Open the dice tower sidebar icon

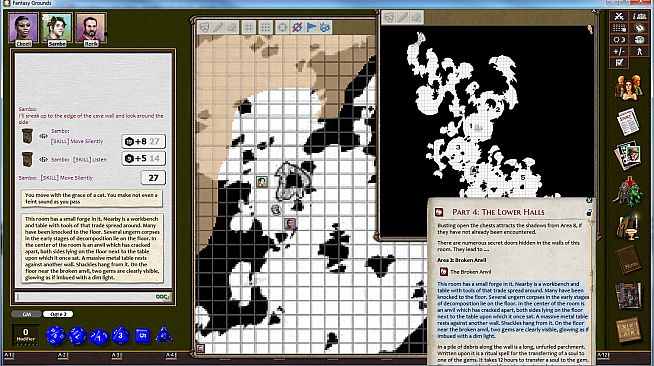pos(639,40)
